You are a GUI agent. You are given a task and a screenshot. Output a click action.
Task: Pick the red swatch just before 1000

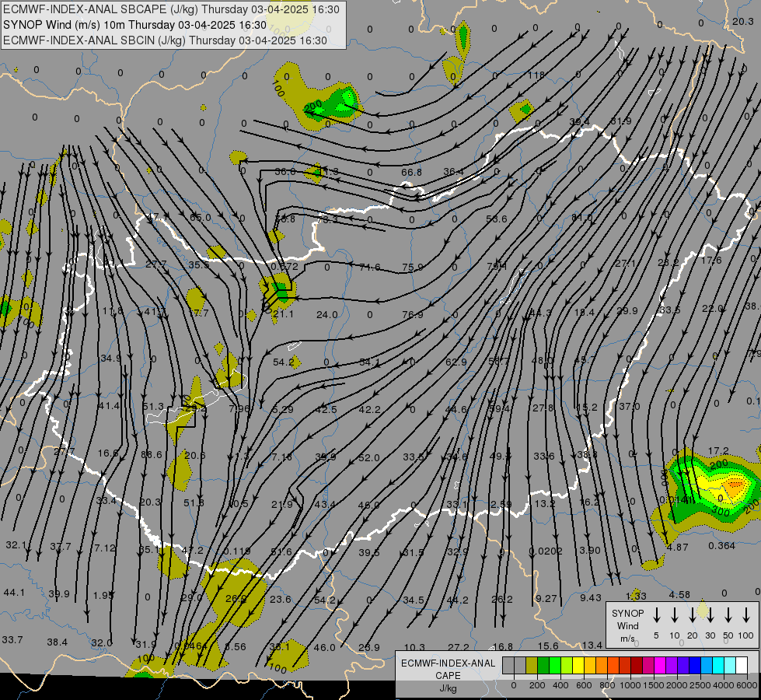(x=625, y=666)
